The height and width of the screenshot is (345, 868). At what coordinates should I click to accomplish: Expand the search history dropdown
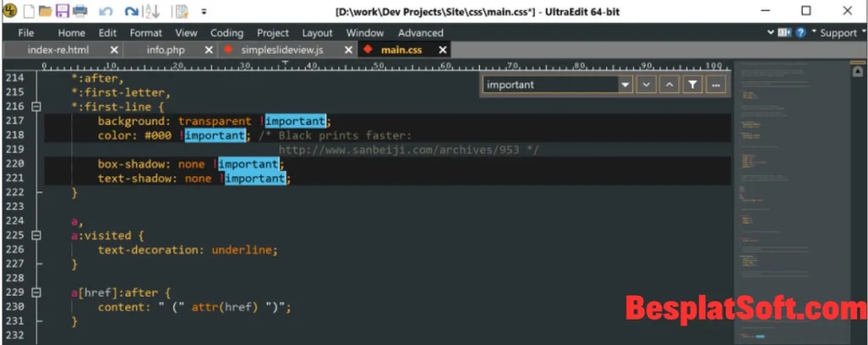click(x=626, y=85)
